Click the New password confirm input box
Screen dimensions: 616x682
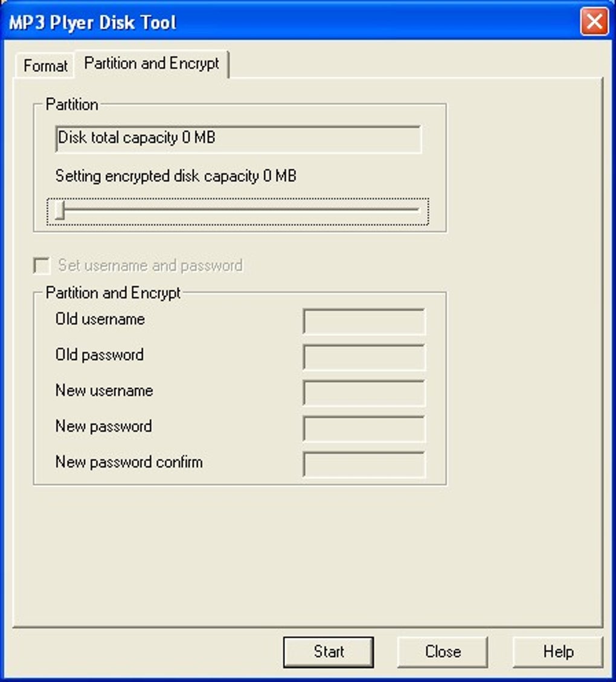tap(364, 465)
